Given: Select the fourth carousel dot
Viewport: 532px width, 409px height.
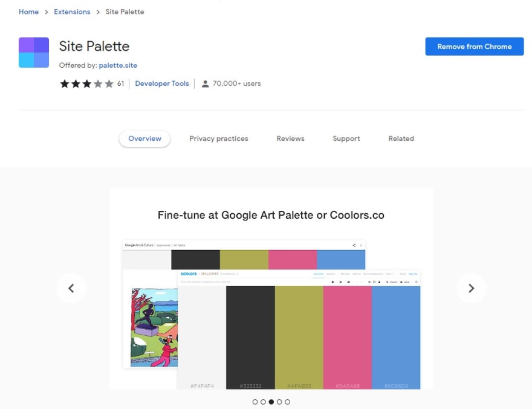Looking at the screenshot, I should click(279, 402).
